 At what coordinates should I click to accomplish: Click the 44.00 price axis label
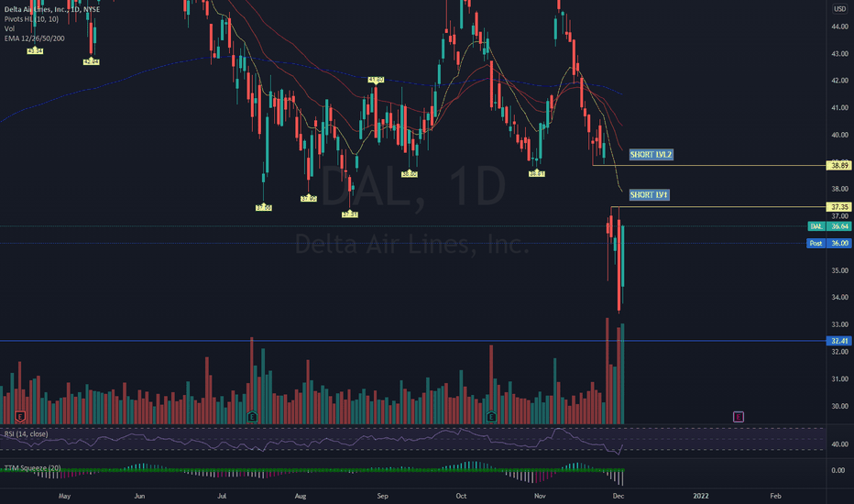coord(839,27)
